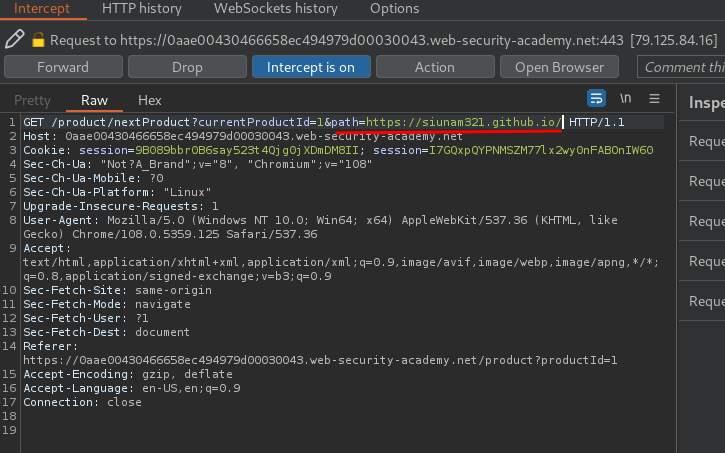Viewport: 725px width, 453px height.
Task: Click the Forward button
Action: click(x=63, y=67)
